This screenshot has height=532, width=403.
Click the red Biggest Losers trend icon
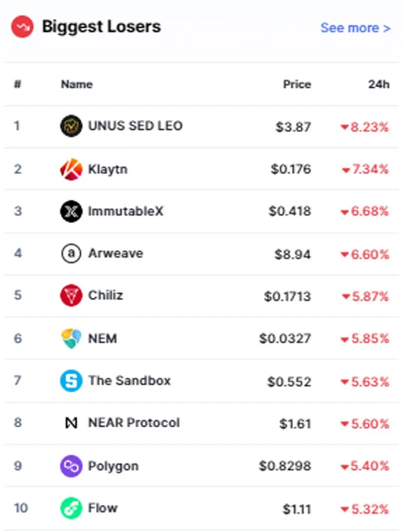click(22, 27)
